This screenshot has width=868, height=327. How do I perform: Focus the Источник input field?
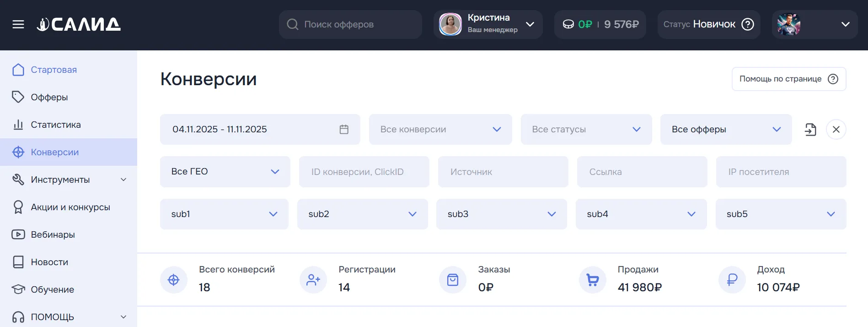tap(503, 172)
